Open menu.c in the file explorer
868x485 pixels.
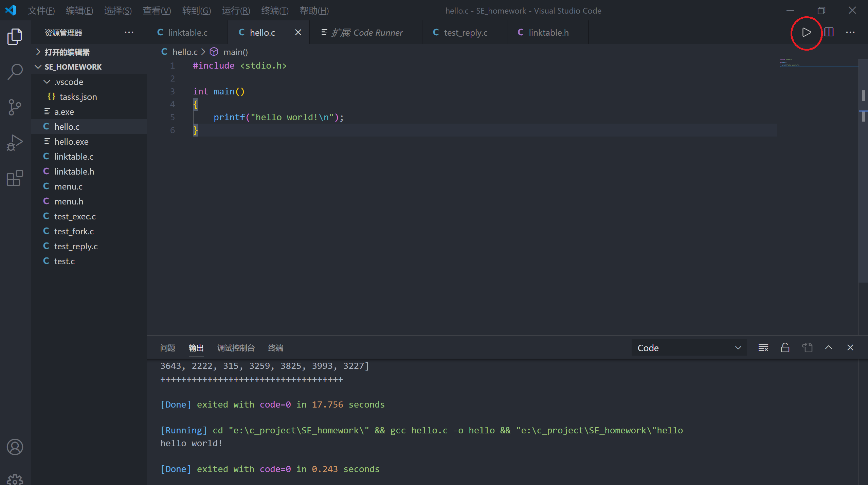click(x=68, y=186)
